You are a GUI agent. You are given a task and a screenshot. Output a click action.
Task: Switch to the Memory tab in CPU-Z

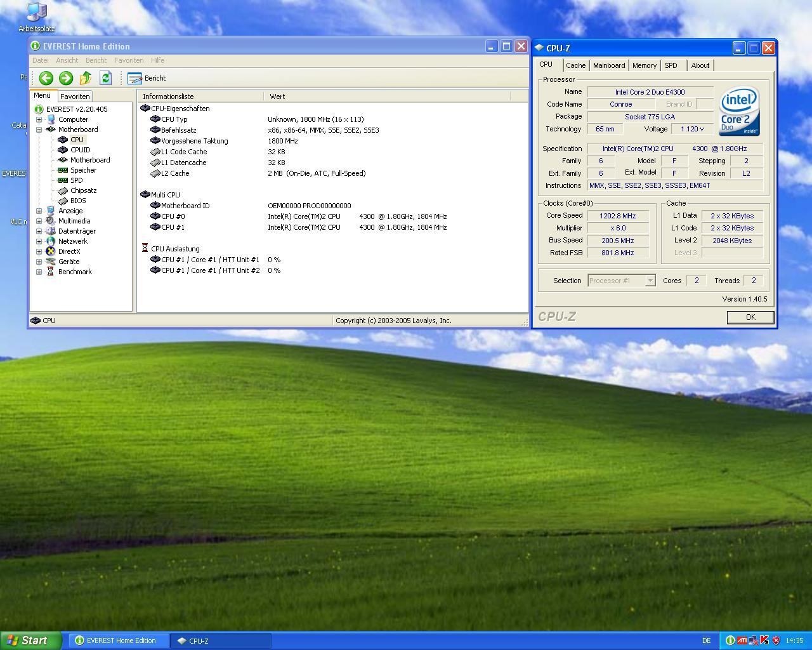(x=644, y=65)
